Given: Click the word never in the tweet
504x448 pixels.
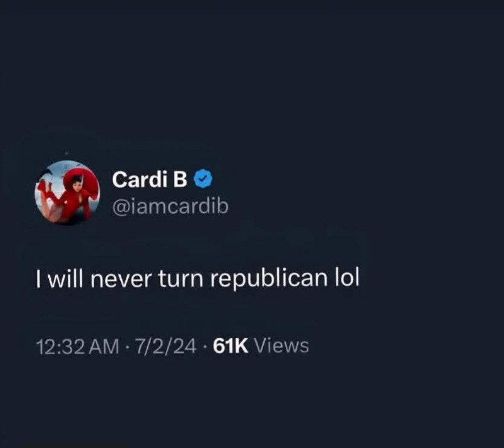Looking at the screenshot, I should [120, 279].
